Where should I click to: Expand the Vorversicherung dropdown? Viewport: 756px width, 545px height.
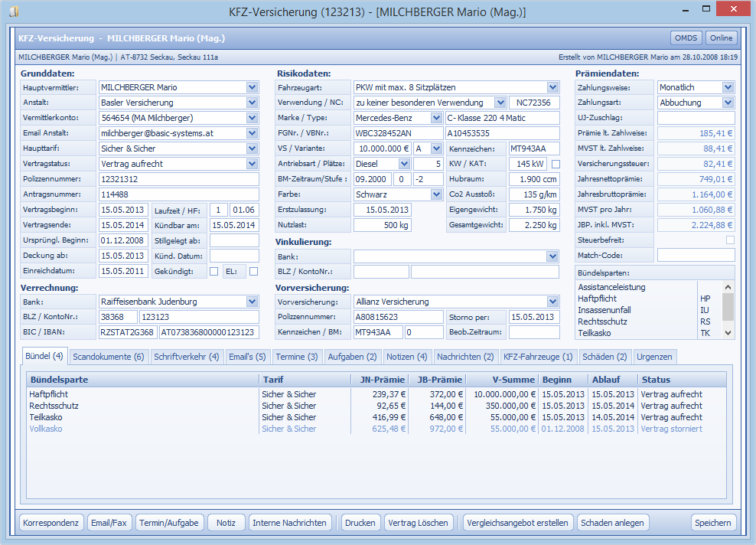pos(552,302)
